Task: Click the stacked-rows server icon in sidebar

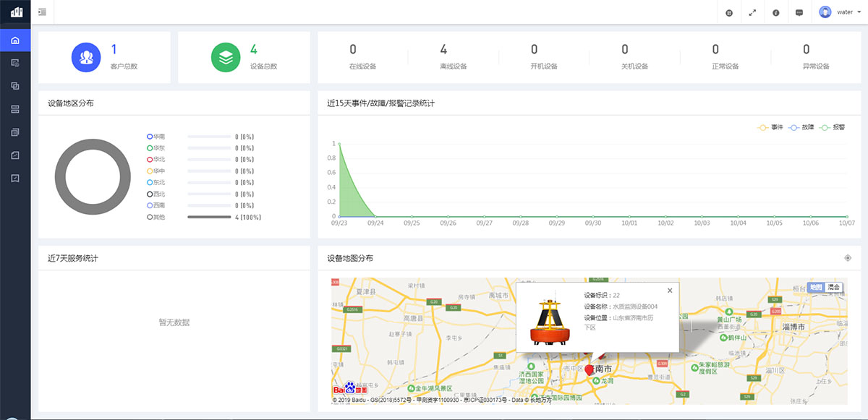Action: pyautogui.click(x=15, y=109)
